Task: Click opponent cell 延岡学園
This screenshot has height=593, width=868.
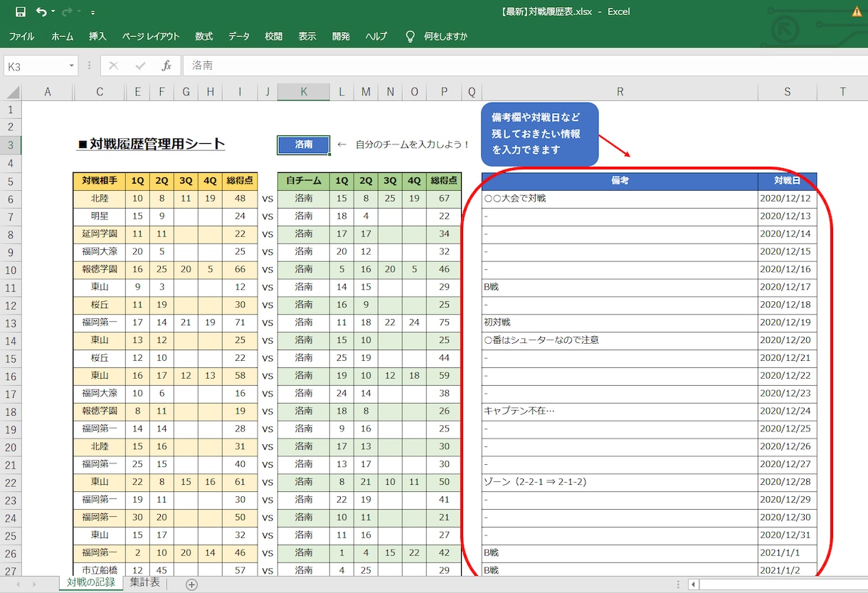Action: pyautogui.click(x=100, y=233)
